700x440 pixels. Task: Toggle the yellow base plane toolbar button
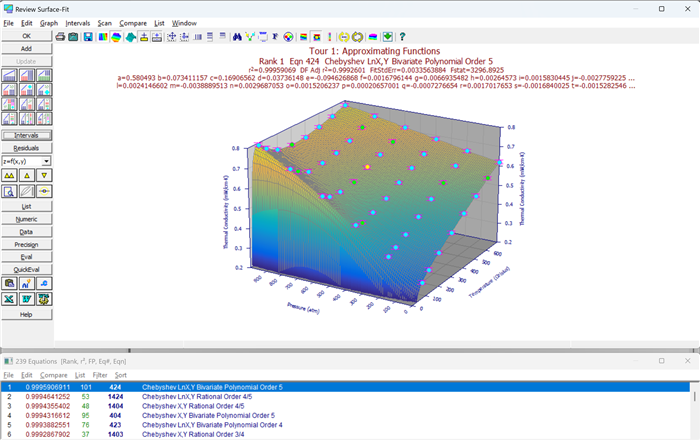(x=144, y=37)
